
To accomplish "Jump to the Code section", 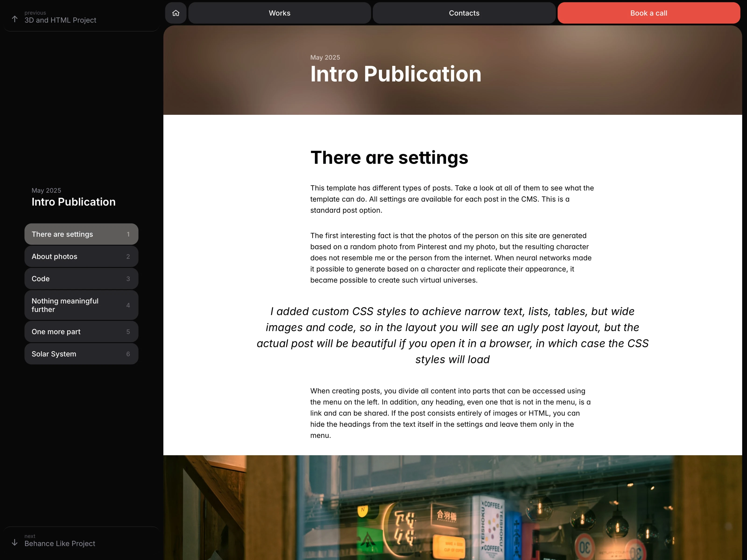I will pos(81,279).
